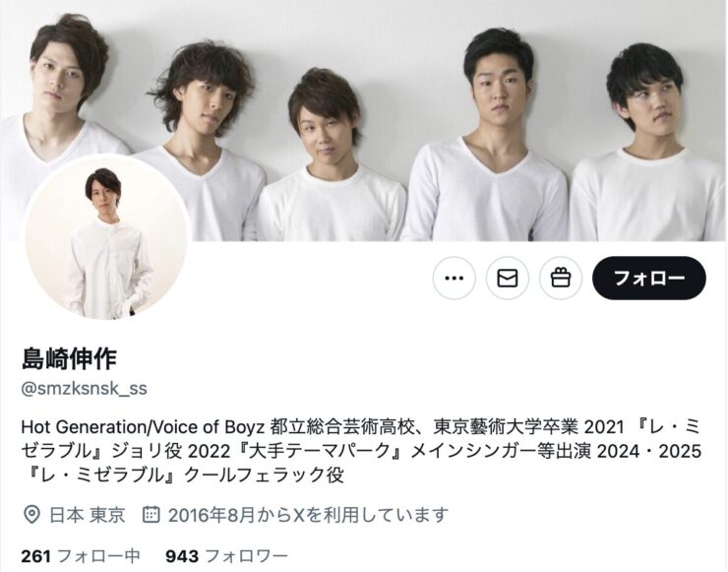
Task: Click the 『レ・ミゼラブル』クールフェラック役 bio line
Action: click(183, 475)
